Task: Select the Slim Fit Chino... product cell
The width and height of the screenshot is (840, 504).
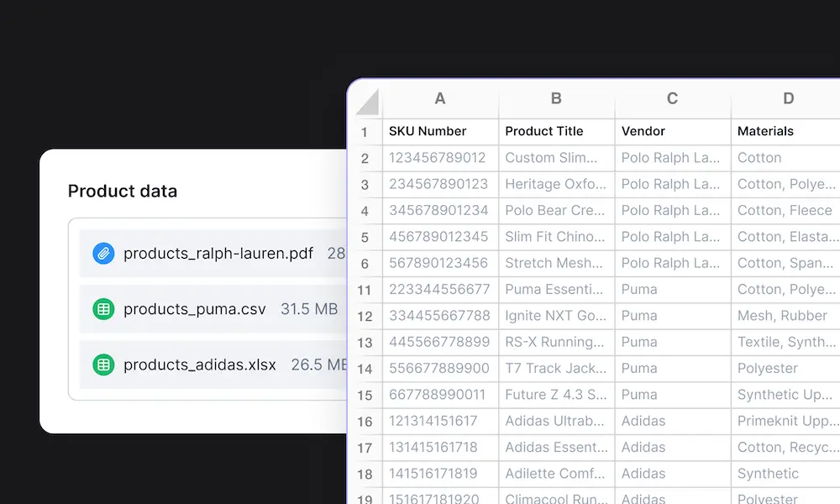Action: point(557,237)
